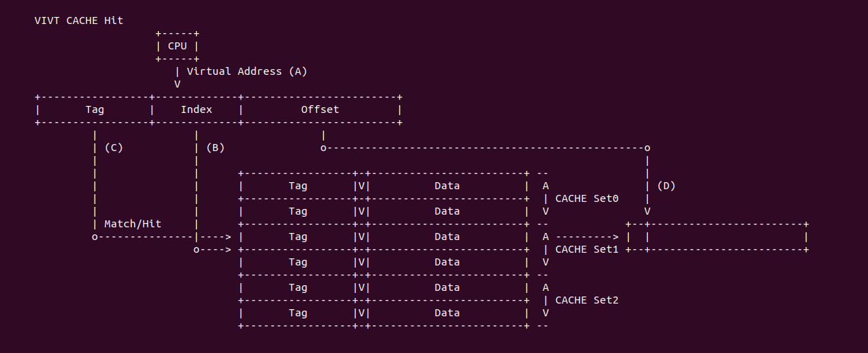
Task: Click the V bit in Set0's second row
Action: [x=361, y=211]
